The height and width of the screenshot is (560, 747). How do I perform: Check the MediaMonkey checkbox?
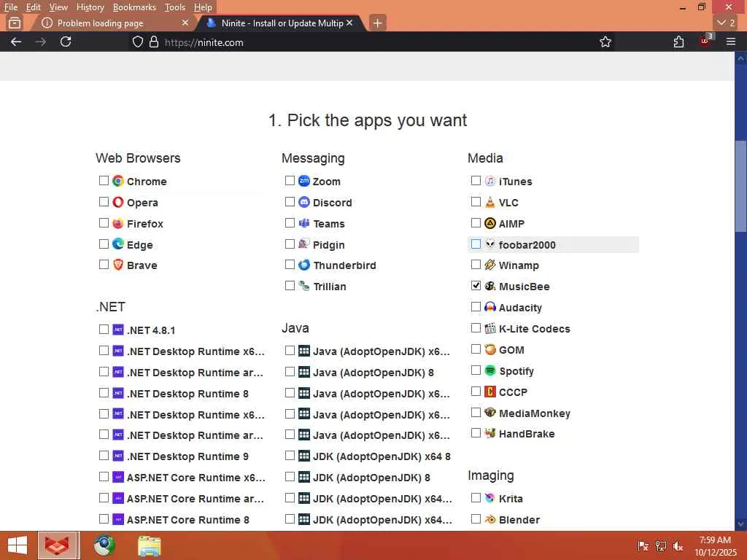point(476,413)
